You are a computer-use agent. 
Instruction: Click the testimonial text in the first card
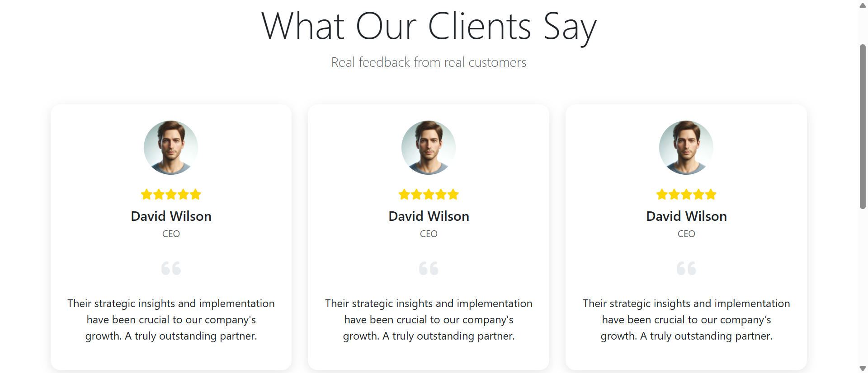click(171, 319)
